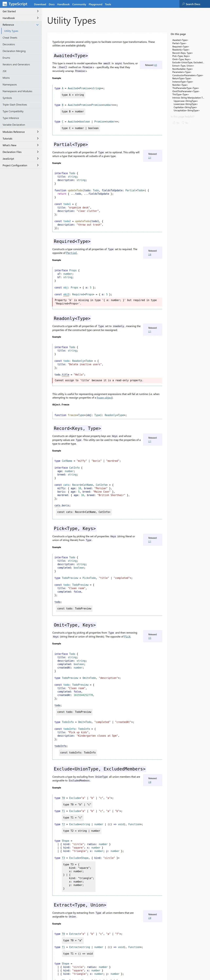The height and width of the screenshot is (980, 210).
Task: Jump to Capitalize<StringType> in outline
Action: coord(186,107)
